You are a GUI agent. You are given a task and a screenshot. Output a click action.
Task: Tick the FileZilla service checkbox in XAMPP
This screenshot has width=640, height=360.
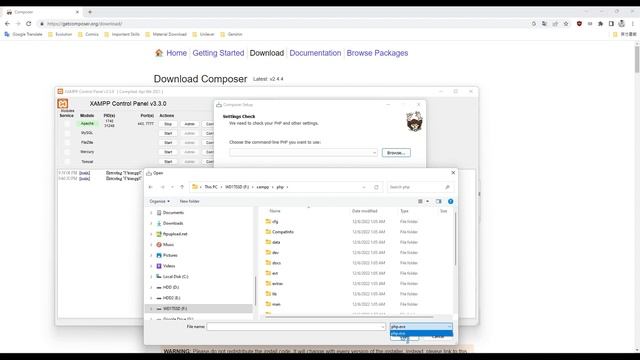(67, 142)
